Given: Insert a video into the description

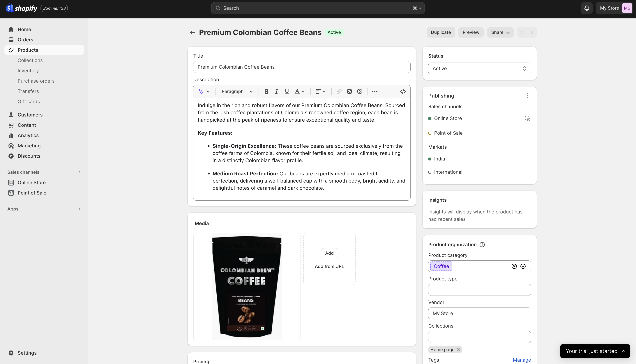Looking at the screenshot, I should pos(360,91).
